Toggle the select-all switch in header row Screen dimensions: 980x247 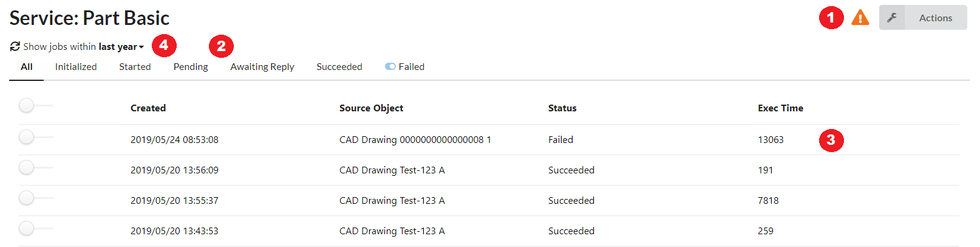click(27, 106)
